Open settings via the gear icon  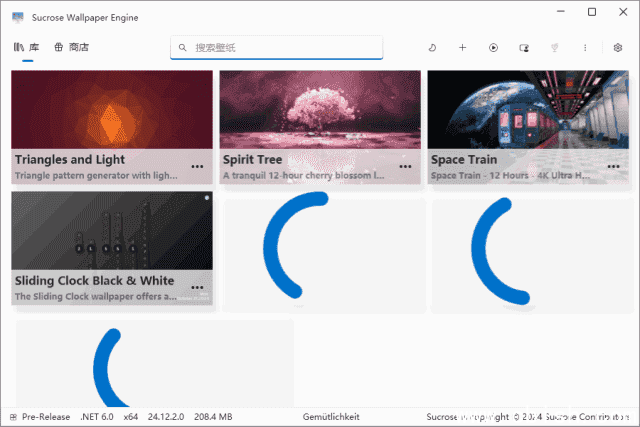pos(617,47)
